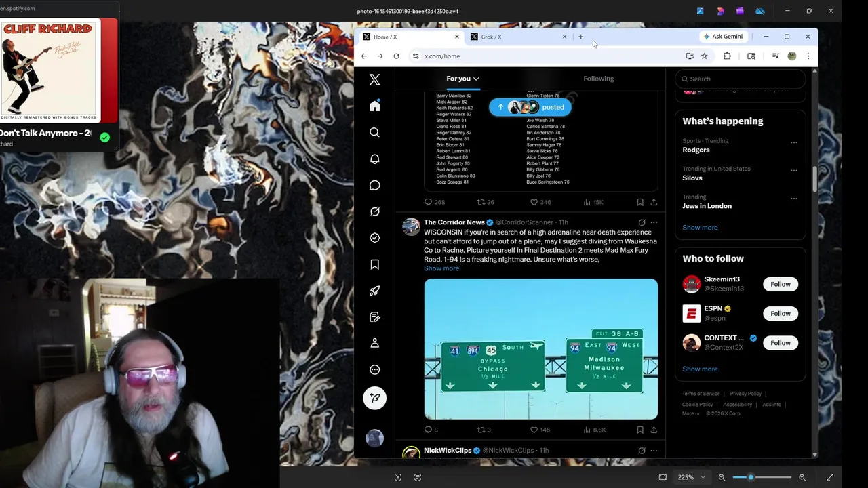
Task: Open more options for Jews in London trend
Action: click(x=793, y=199)
